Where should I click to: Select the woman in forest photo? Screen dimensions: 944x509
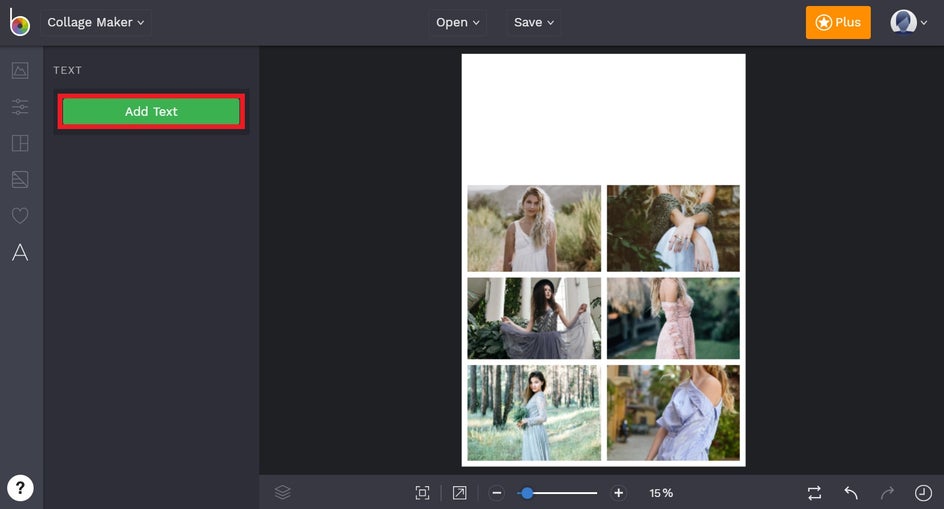(x=534, y=413)
